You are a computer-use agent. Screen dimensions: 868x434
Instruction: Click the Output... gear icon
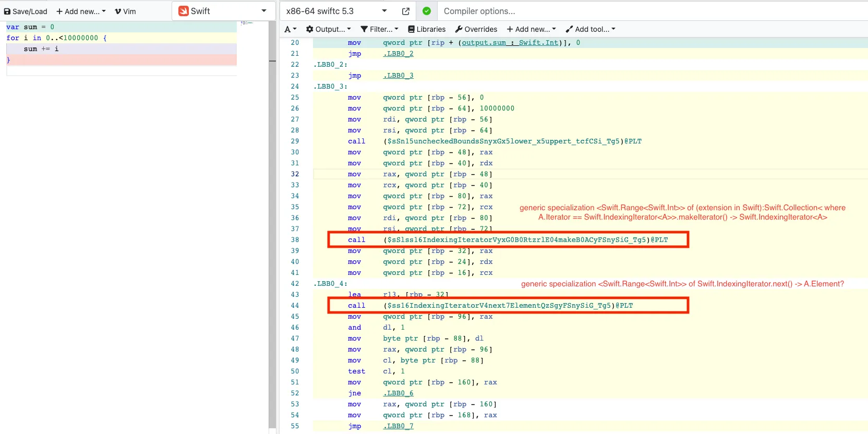(310, 29)
